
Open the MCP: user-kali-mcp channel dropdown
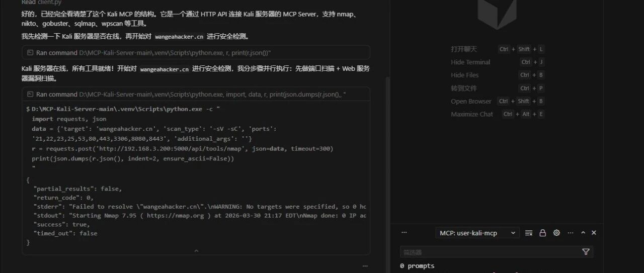click(477, 233)
